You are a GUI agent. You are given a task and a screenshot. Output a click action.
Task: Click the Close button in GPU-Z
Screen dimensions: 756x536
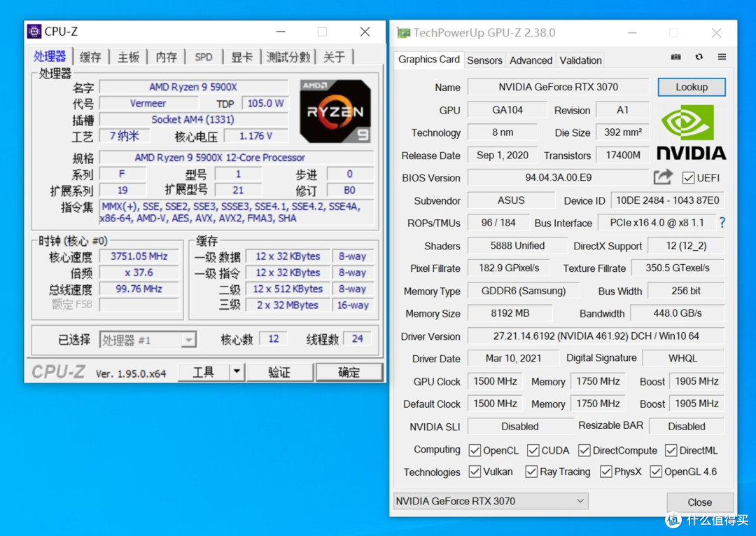[x=699, y=502]
